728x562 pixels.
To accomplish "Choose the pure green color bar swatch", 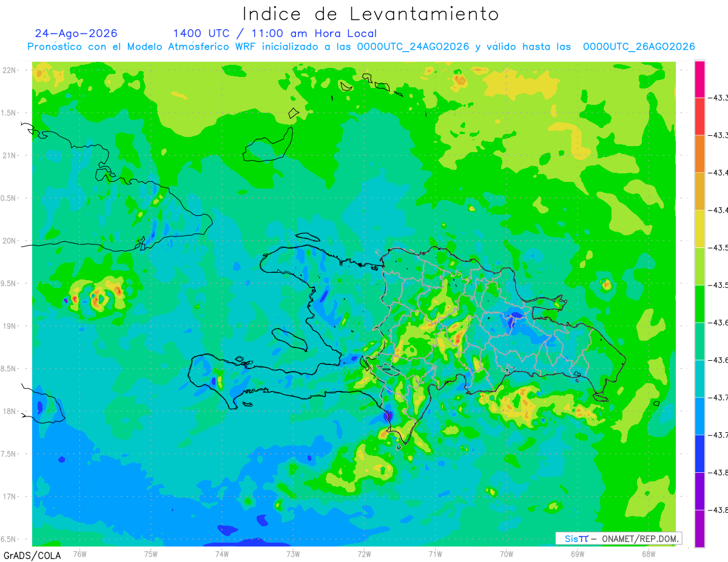I will (699, 304).
